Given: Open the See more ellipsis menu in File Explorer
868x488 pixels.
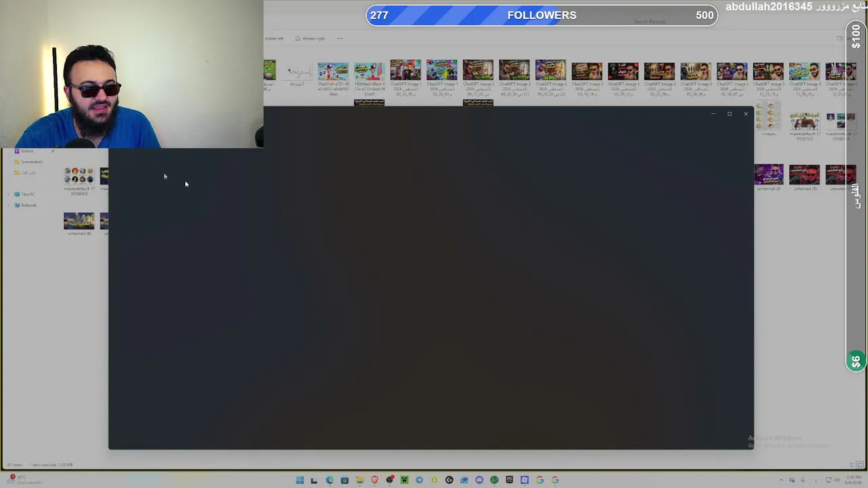Looking at the screenshot, I should [x=340, y=39].
